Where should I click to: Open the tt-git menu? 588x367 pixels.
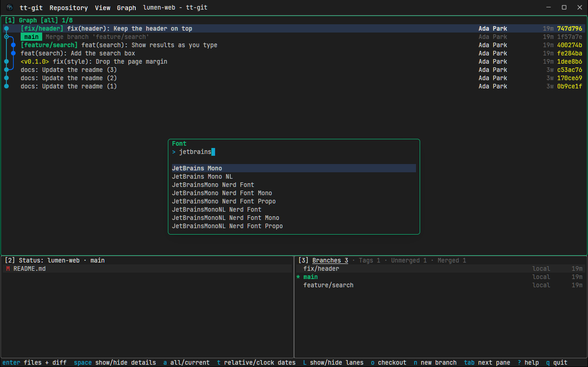click(x=30, y=8)
